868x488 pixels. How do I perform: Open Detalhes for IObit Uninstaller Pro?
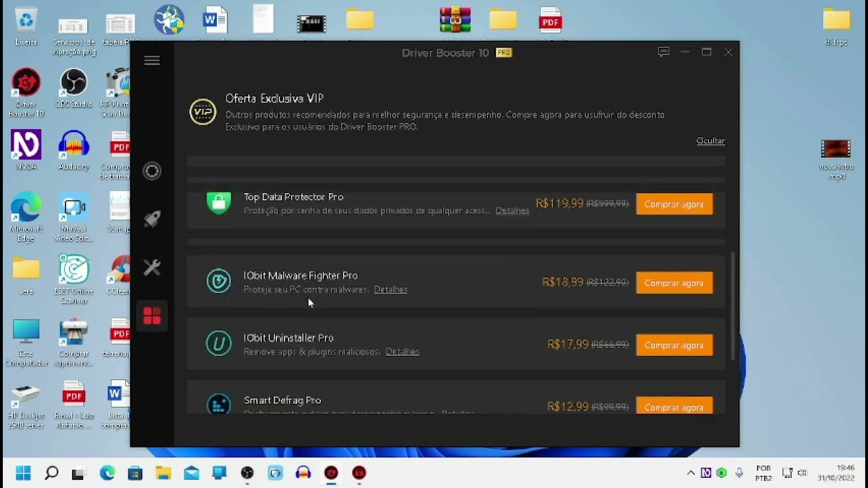(402, 352)
